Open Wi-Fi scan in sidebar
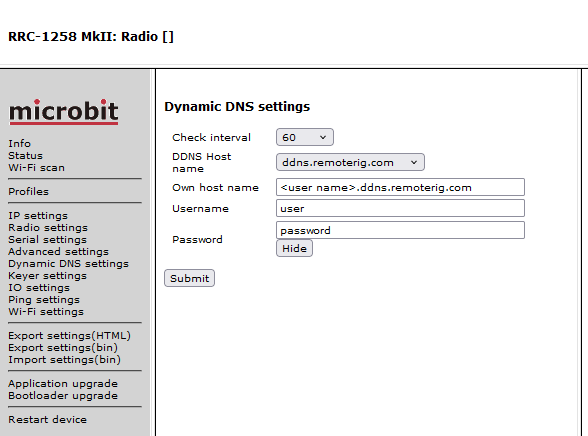This screenshot has width=588, height=436. pyautogui.click(x=36, y=168)
